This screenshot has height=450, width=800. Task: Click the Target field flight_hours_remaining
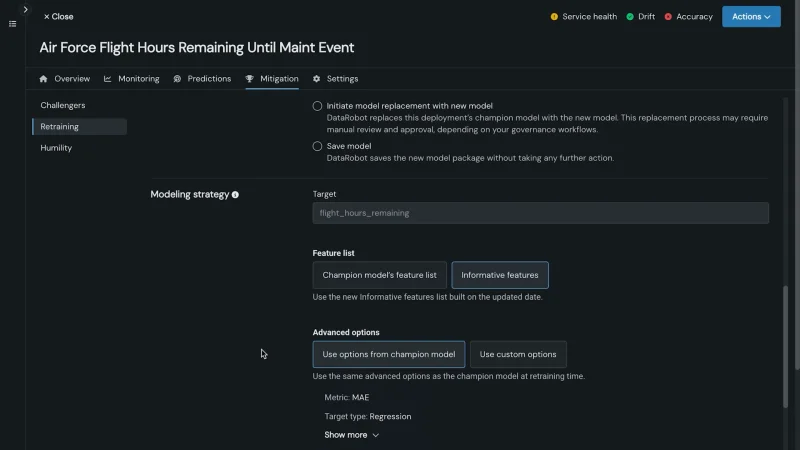[x=540, y=213]
